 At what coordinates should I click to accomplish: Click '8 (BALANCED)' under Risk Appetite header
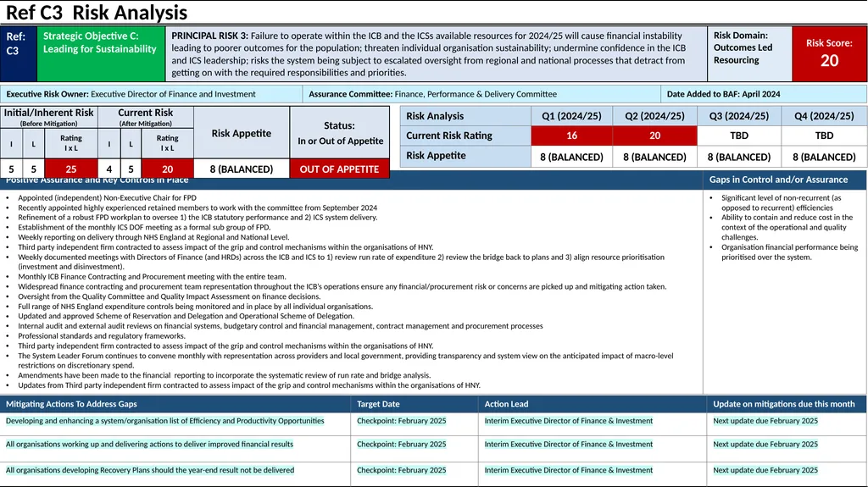pyautogui.click(x=242, y=169)
